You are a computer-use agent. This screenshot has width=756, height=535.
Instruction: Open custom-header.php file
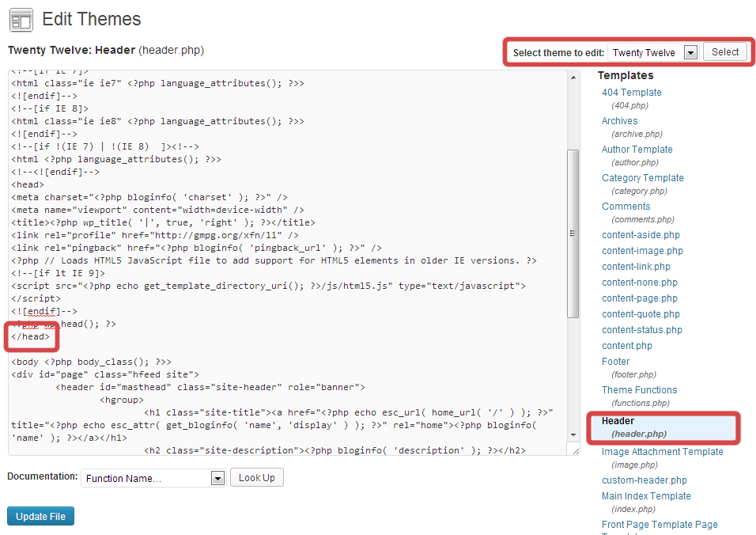click(x=644, y=480)
